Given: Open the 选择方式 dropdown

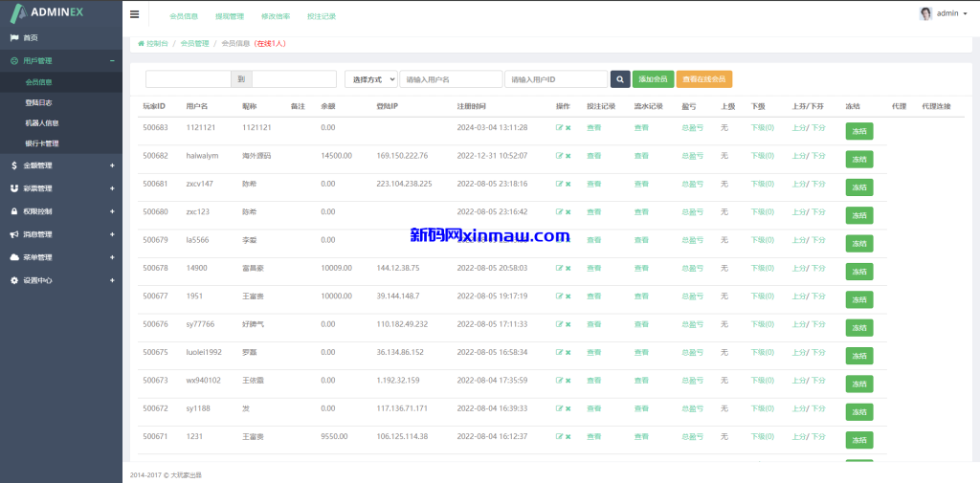Looking at the screenshot, I should pos(371,79).
